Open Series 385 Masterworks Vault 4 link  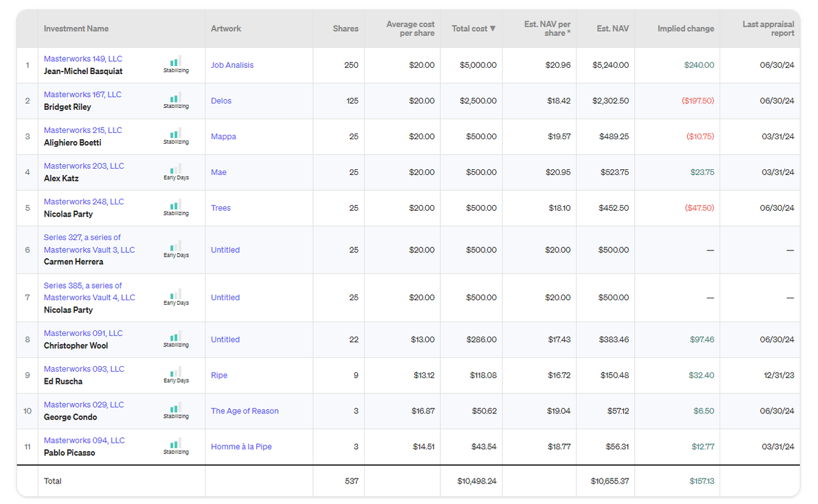[89, 291]
